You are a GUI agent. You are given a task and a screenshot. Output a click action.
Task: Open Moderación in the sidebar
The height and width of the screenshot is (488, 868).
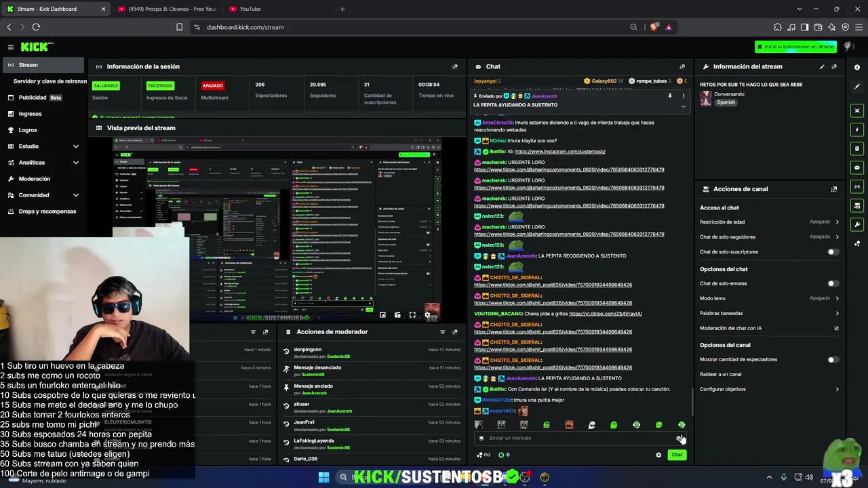[x=44, y=179]
